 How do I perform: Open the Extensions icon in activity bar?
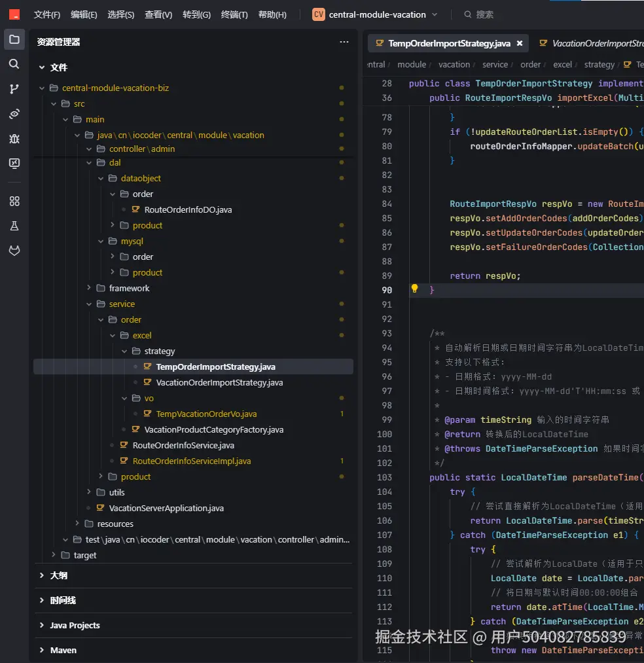[x=14, y=201]
